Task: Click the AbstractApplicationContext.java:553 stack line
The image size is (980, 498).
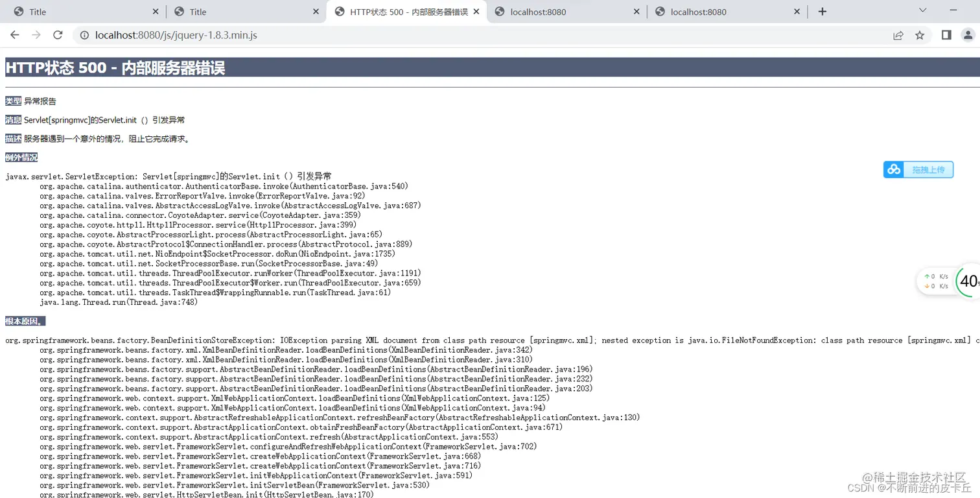Action: 269,437
